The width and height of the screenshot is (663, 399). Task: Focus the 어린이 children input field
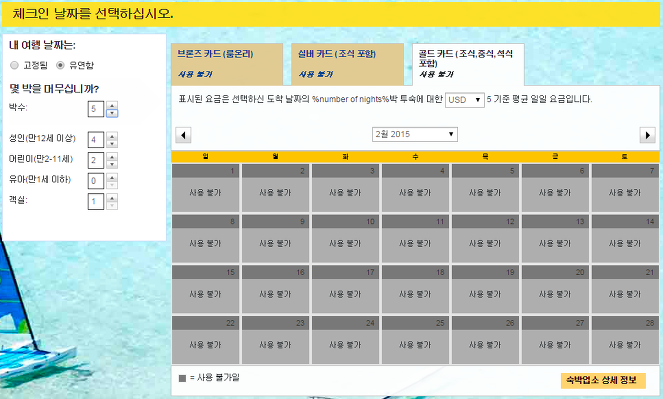96,161
